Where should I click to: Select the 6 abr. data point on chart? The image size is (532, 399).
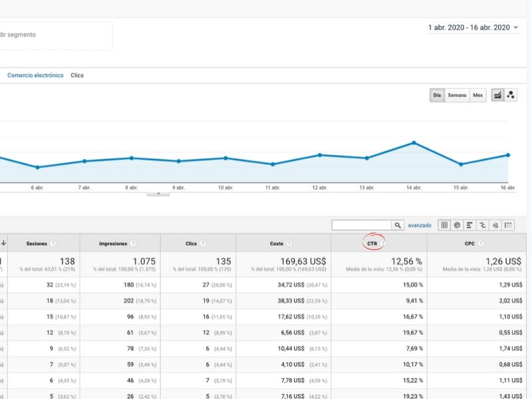point(37,168)
